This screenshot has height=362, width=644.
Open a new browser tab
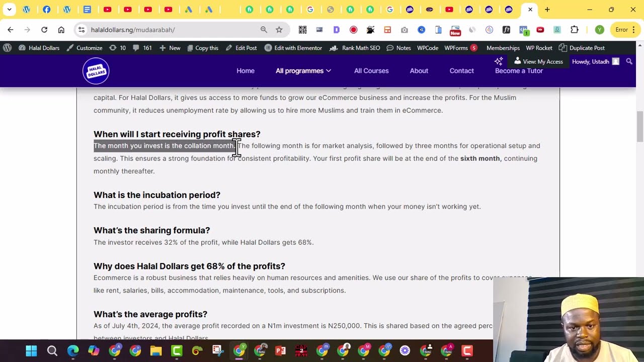(547, 10)
